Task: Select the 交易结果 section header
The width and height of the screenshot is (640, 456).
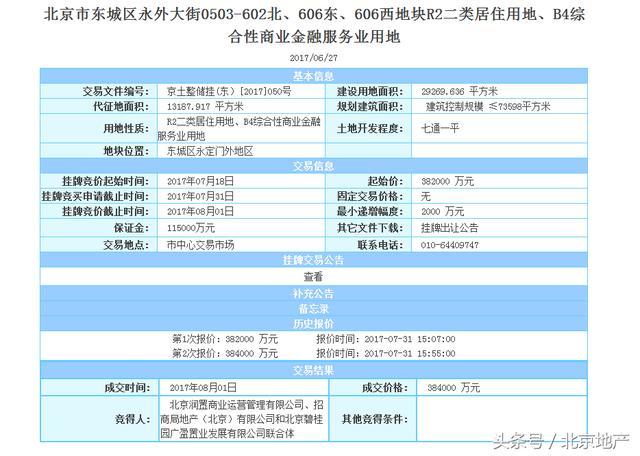Action: (313, 370)
